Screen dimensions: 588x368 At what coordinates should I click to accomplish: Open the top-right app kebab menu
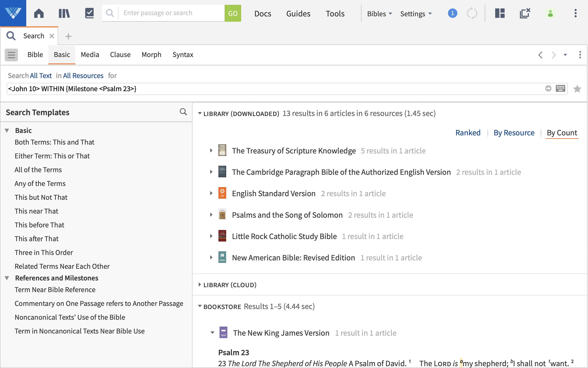click(x=576, y=13)
